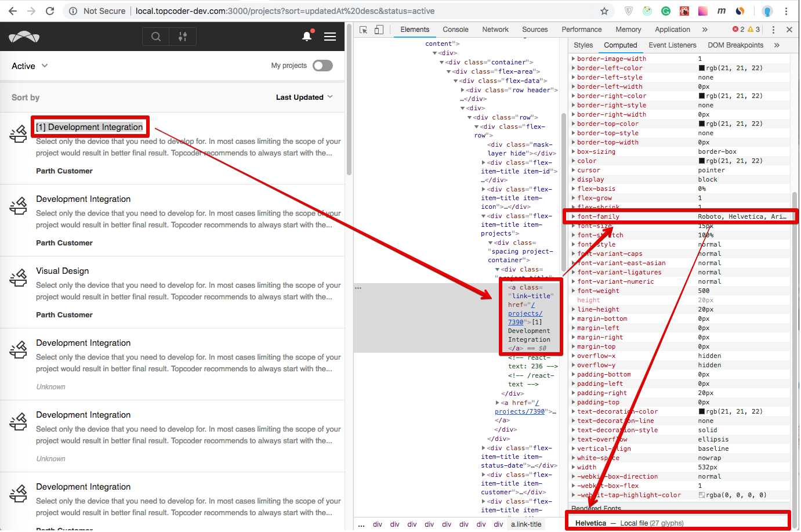Select the div class="mask-layer hide" node
Viewport: 801px width, 532px height.
[522, 149]
